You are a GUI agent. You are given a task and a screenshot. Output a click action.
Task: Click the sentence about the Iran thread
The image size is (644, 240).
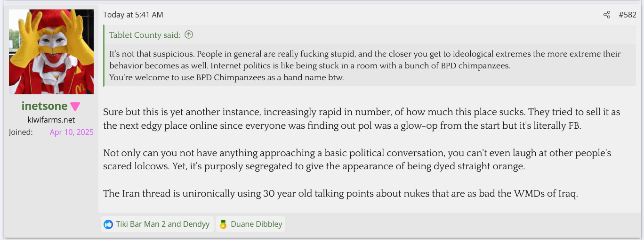[340, 193]
